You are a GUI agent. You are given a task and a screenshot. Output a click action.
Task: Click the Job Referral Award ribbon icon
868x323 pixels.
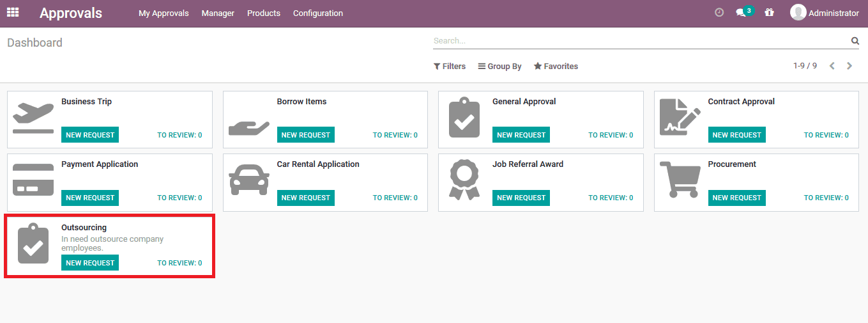click(x=464, y=180)
